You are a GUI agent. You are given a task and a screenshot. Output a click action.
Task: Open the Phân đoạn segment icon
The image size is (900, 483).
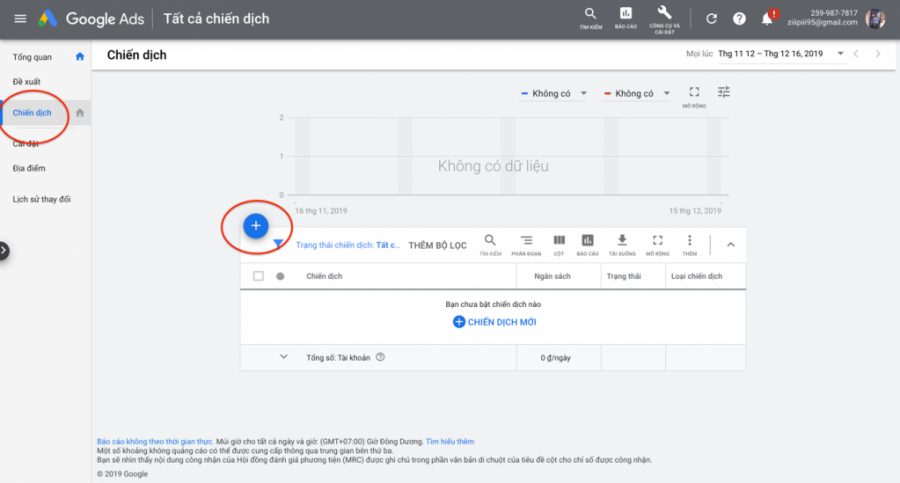[x=526, y=245]
